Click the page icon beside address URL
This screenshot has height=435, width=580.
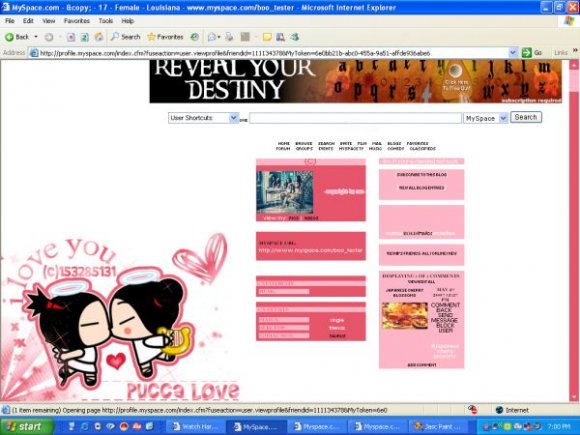click(x=34, y=53)
